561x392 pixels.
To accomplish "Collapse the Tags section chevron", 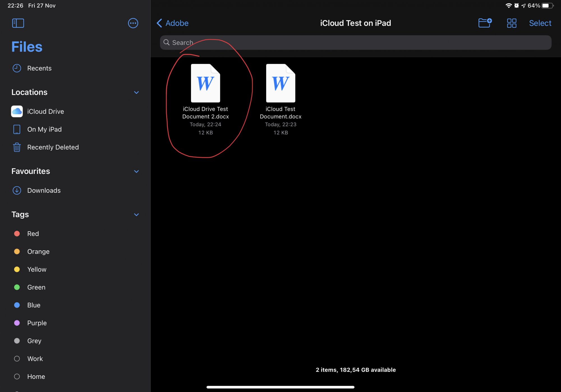I will [136, 215].
